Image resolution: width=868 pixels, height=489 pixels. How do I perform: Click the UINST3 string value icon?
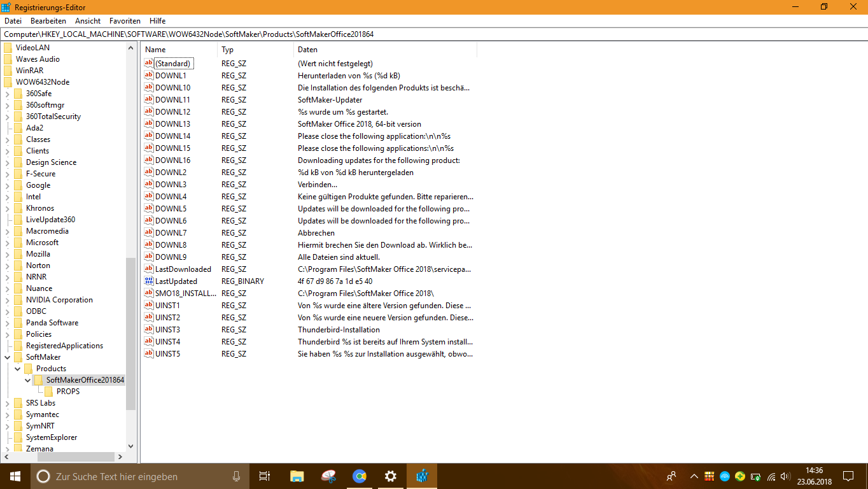(149, 330)
